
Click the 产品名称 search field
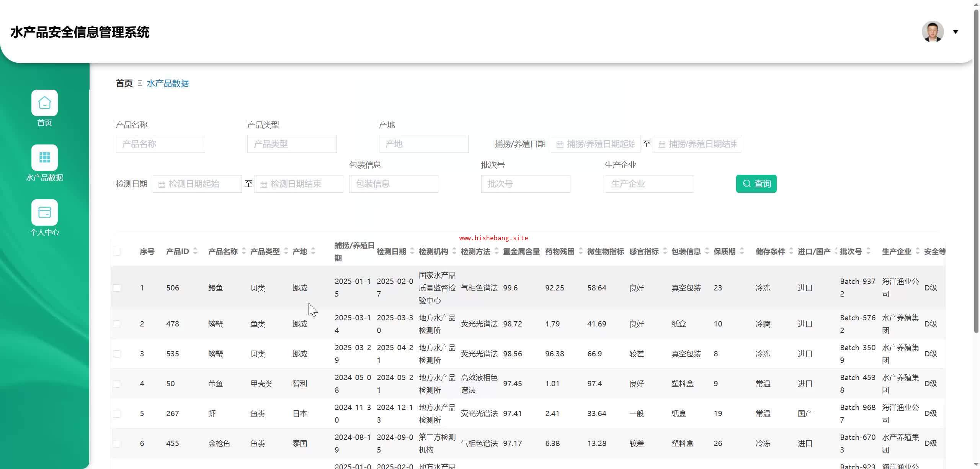[160, 144]
